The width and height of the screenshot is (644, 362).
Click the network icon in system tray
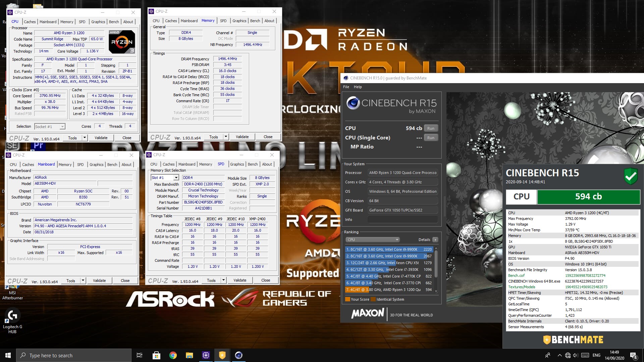[568, 355]
